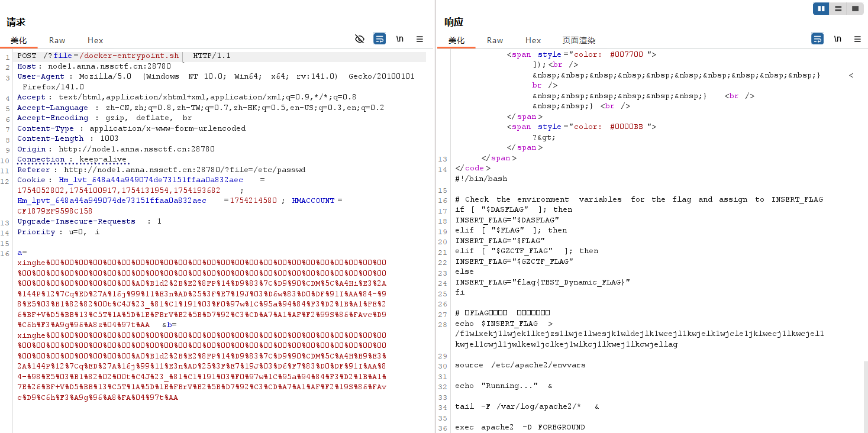This screenshot has width=868, height=433.
Task: Open the request panel hamburger menu
Action: pyautogui.click(x=420, y=39)
